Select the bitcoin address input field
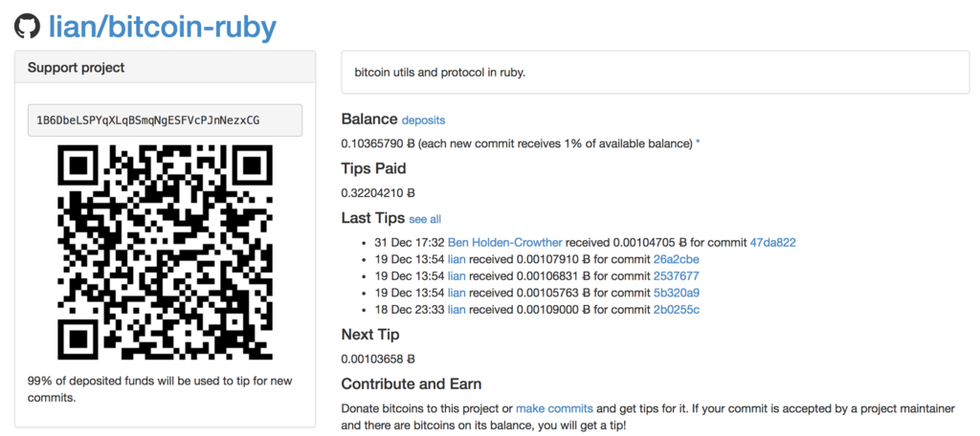The width and height of the screenshot is (980, 436). click(165, 120)
